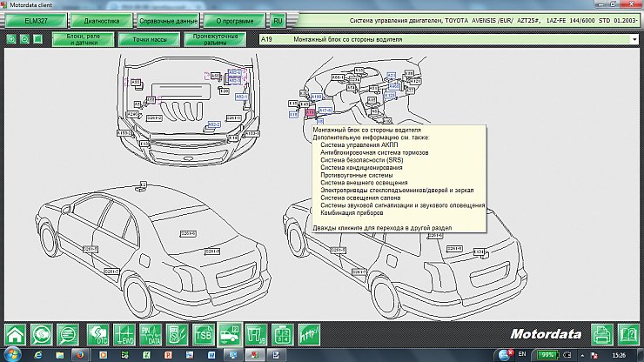Screen dimensions: 644x362
Task: Click Комбинация приборов entry
Action: (x=352, y=213)
